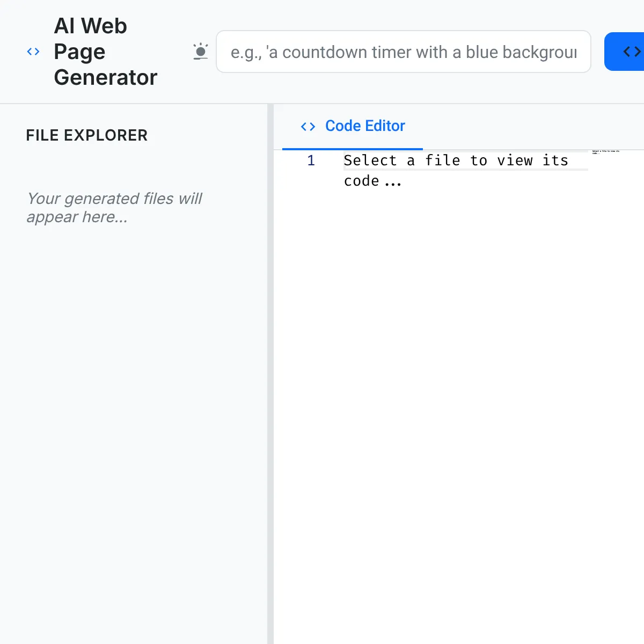Focus the prompt description input field
The height and width of the screenshot is (644, 644).
tap(404, 52)
